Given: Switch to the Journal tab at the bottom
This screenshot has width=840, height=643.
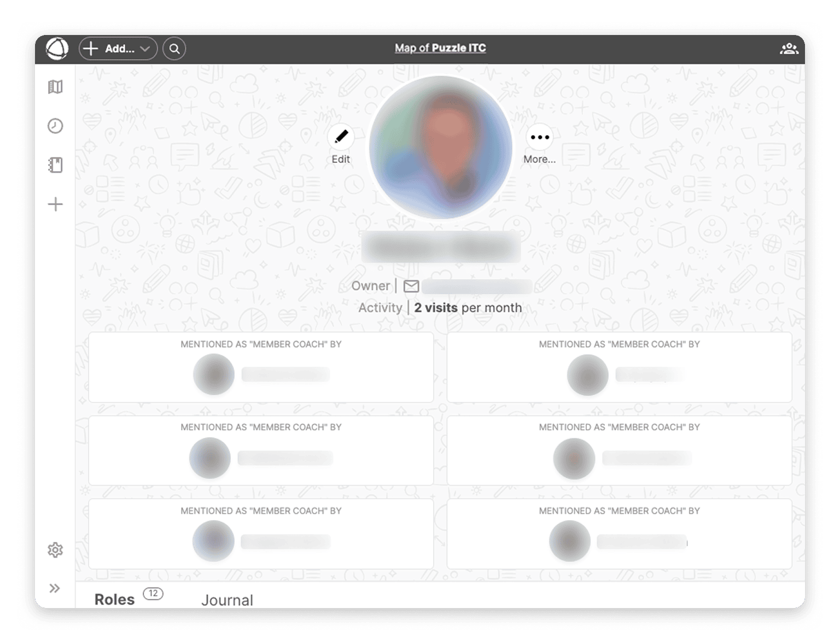Looking at the screenshot, I should click(227, 600).
